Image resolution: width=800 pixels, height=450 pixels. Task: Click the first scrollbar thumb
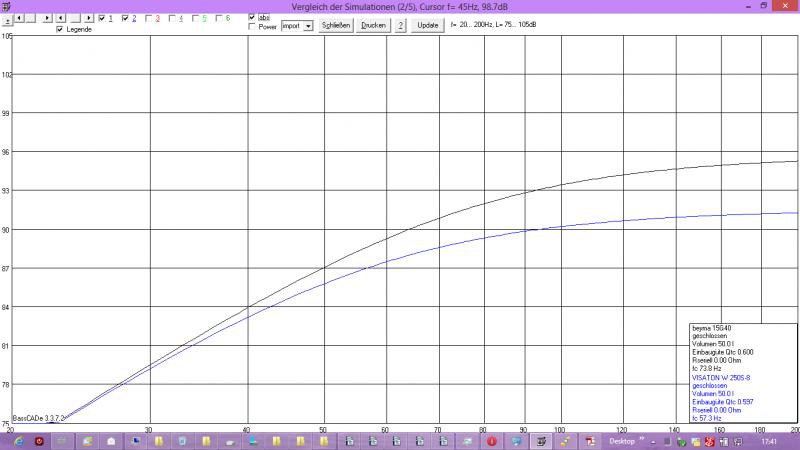(31, 18)
